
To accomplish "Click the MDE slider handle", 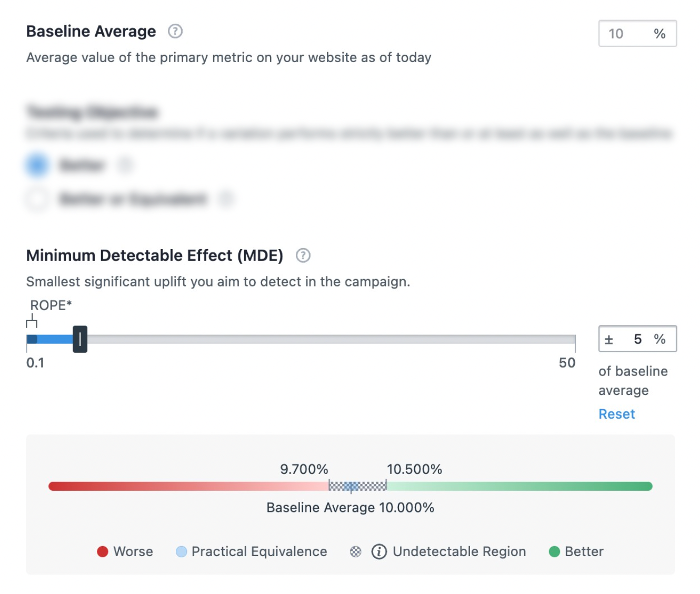I will click(80, 339).
